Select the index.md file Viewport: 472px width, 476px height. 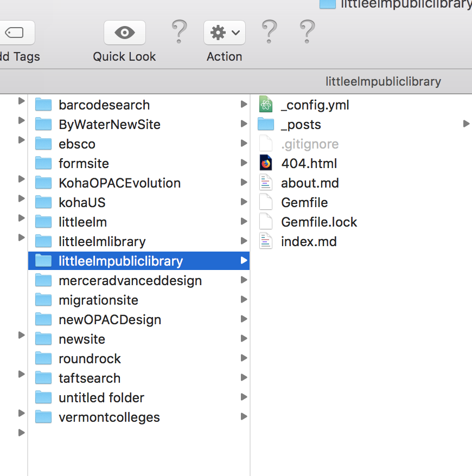(x=308, y=241)
